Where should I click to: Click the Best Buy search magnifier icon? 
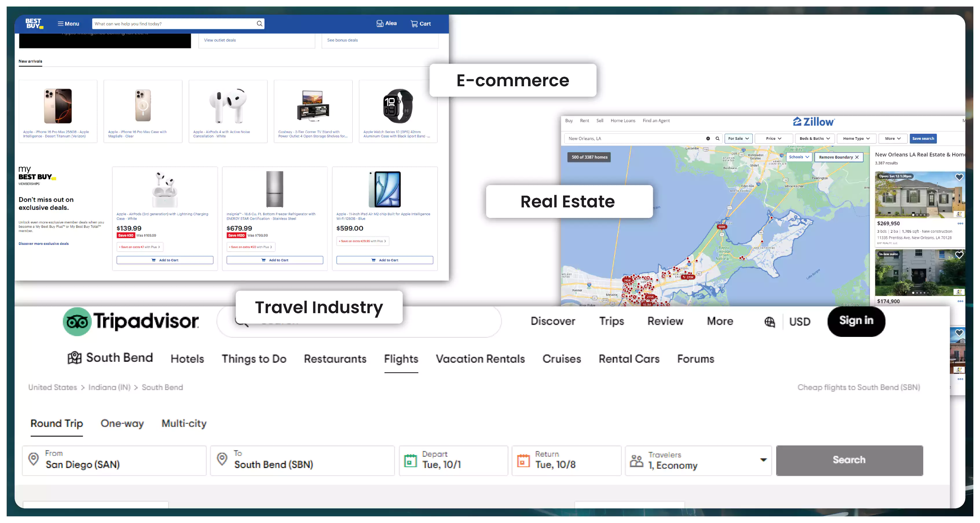[x=259, y=23]
